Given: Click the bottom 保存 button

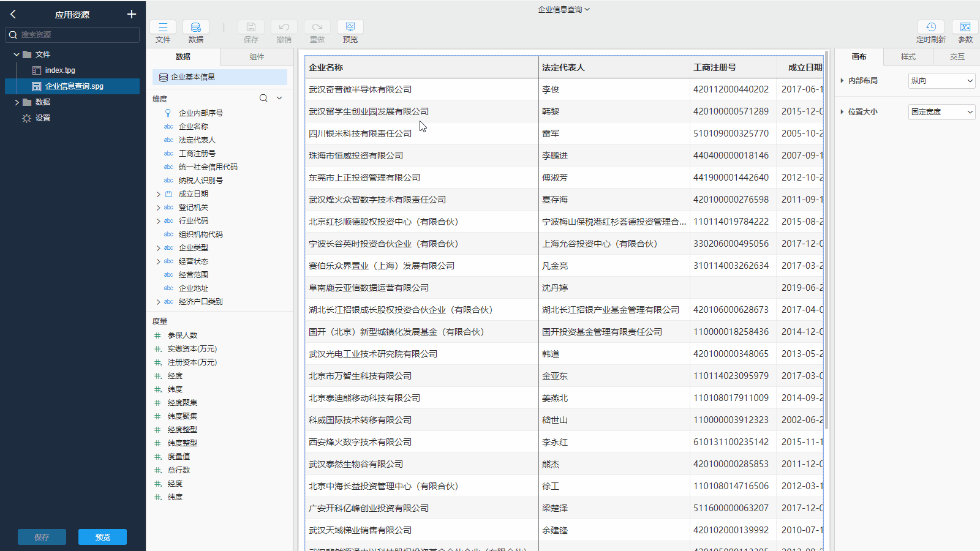Looking at the screenshot, I should click(x=41, y=536).
